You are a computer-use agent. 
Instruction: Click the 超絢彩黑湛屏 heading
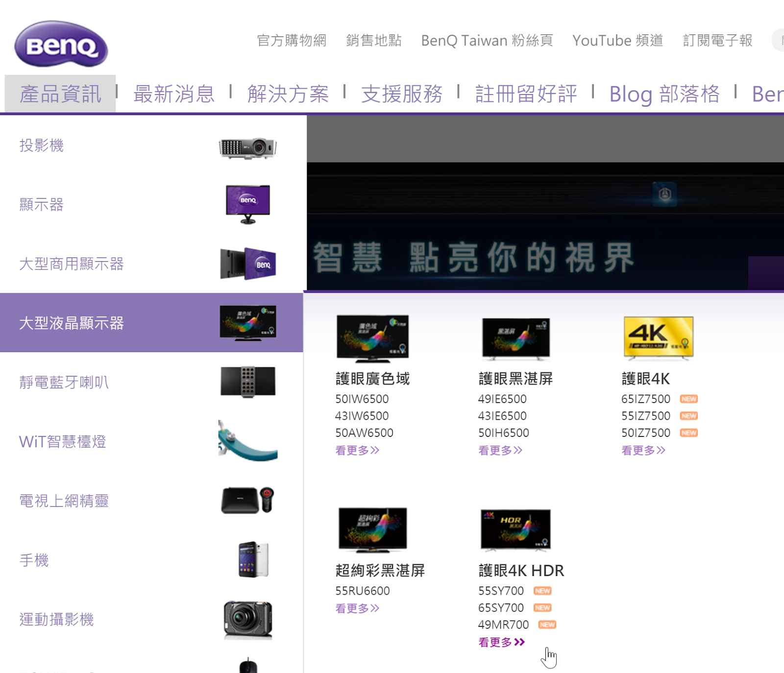(x=380, y=571)
